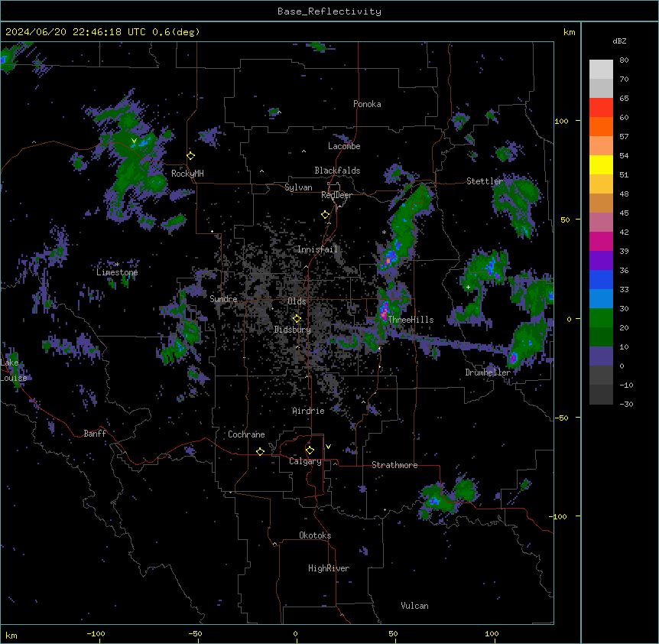
Task: Select the Banff label
Action: pyautogui.click(x=95, y=434)
